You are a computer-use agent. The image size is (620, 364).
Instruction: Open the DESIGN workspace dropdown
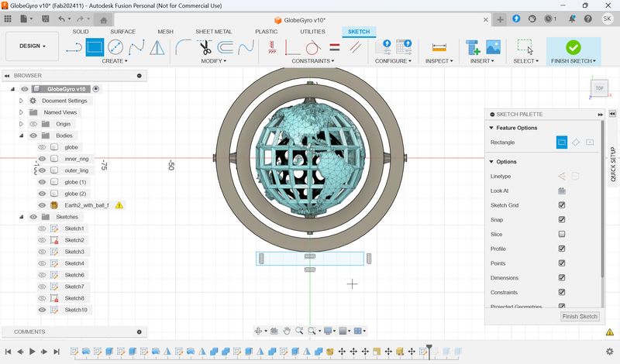click(x=33, y=46)
